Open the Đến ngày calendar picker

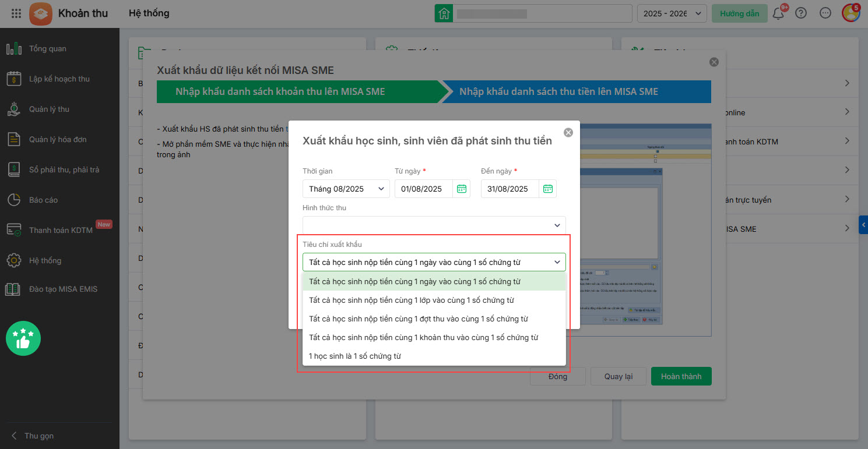[x=548, y=189]
